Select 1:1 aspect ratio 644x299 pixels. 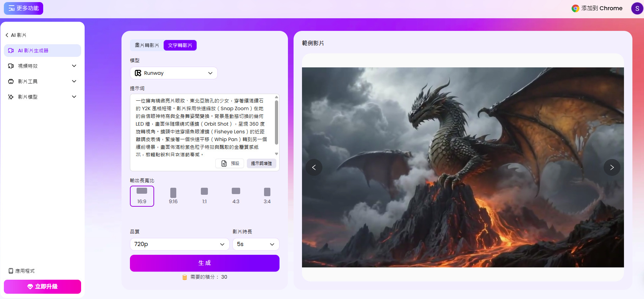tap(204, 196)
